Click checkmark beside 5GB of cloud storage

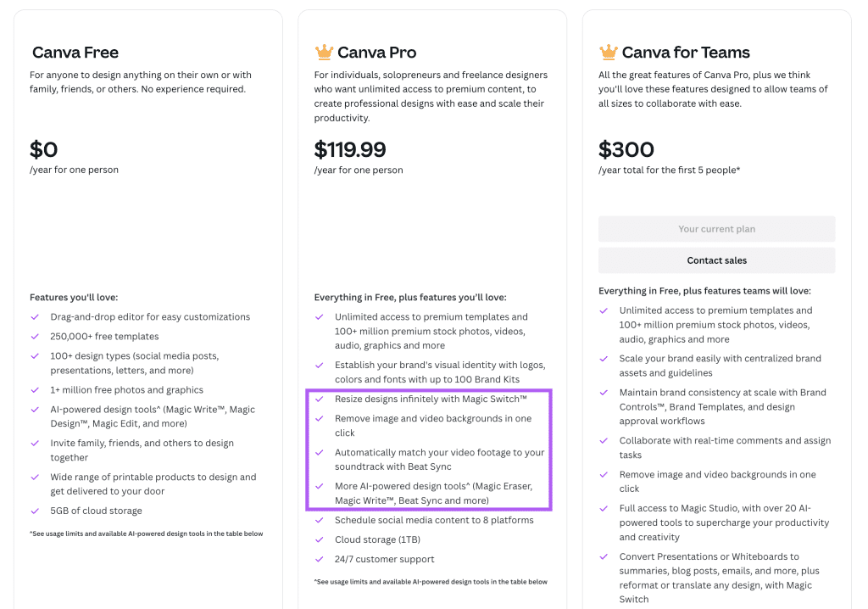coord(35,511)
